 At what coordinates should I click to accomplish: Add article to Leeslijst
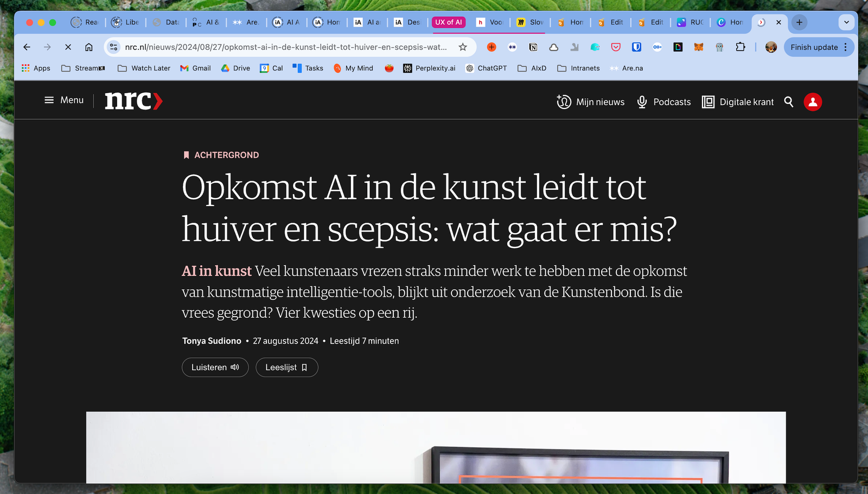point(286,368)
